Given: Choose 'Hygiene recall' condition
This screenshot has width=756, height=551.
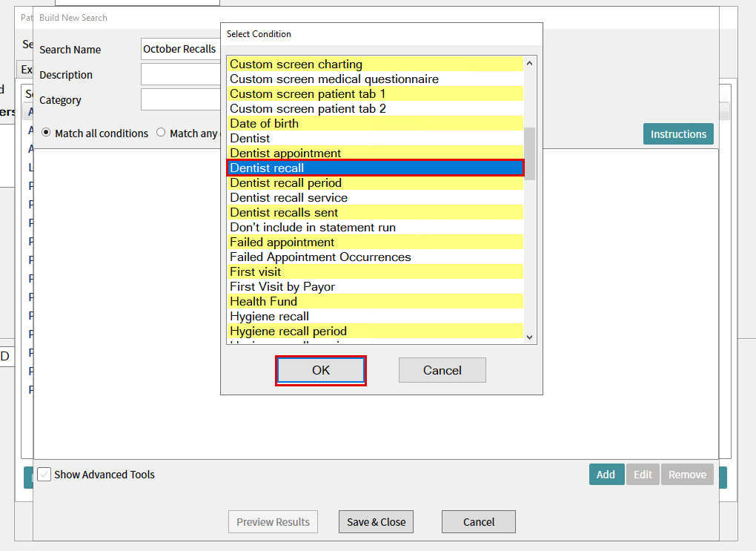Looking at the screenshot, I should [375, 317].
